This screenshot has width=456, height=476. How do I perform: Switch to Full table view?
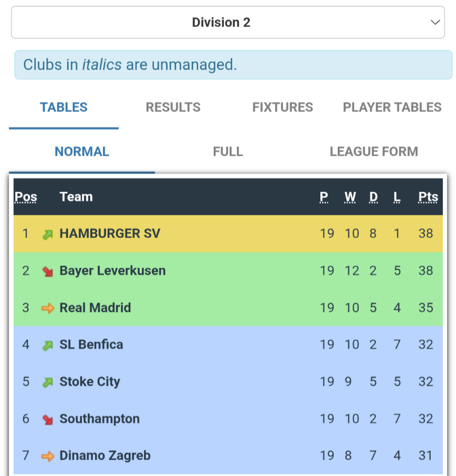[228, 151]
